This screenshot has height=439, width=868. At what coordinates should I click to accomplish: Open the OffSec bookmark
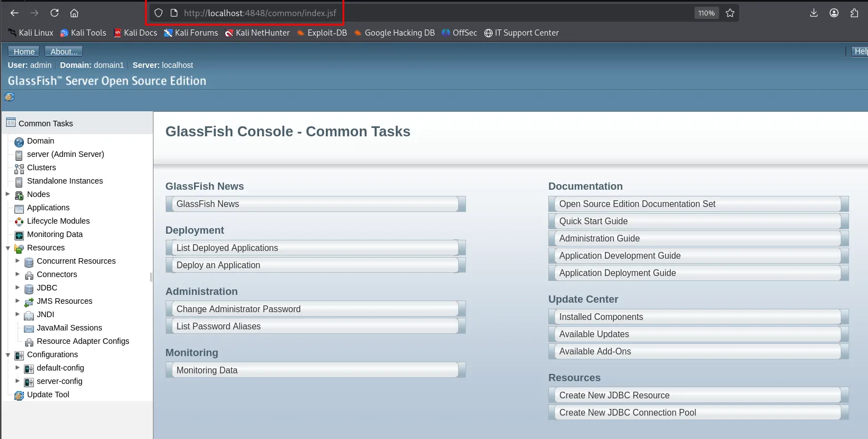coord(459,33)
